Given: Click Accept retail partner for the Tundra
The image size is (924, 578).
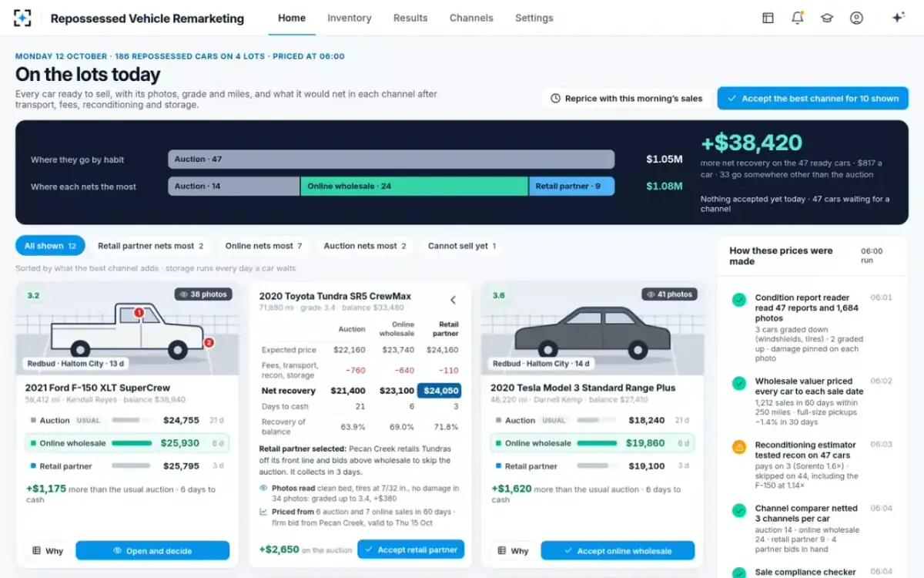Looking at the screenshot, I should [x=410, y=549].
